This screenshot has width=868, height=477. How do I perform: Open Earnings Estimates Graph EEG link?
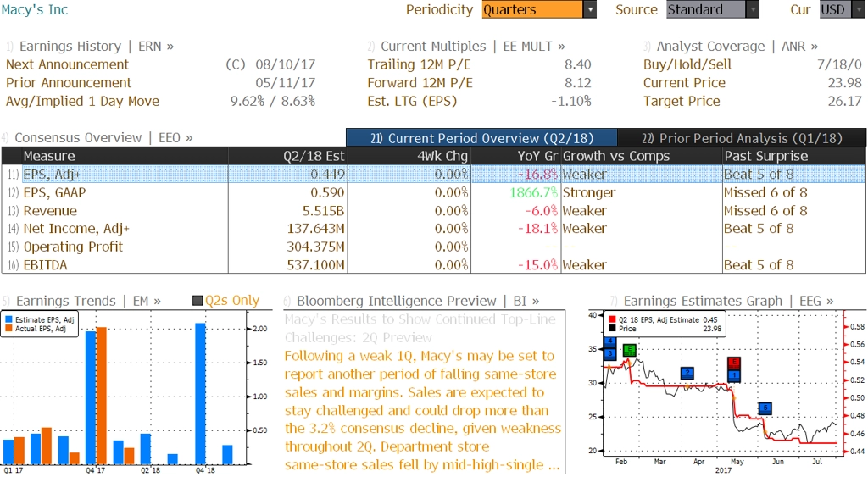pyautogui.click(x=728, y=301)
